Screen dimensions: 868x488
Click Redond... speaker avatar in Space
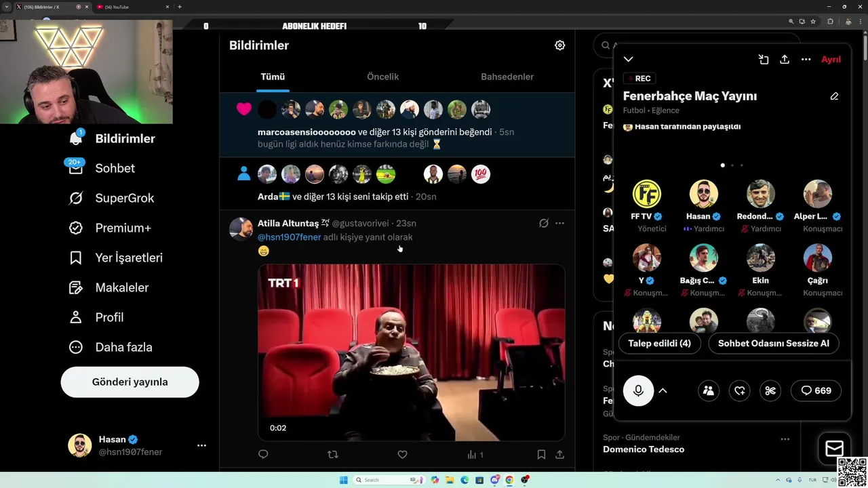point(761,194)
